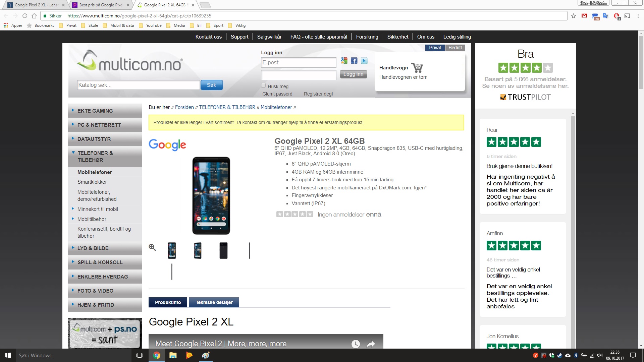Expand FOTO & VIDEO category

[105, 291]
